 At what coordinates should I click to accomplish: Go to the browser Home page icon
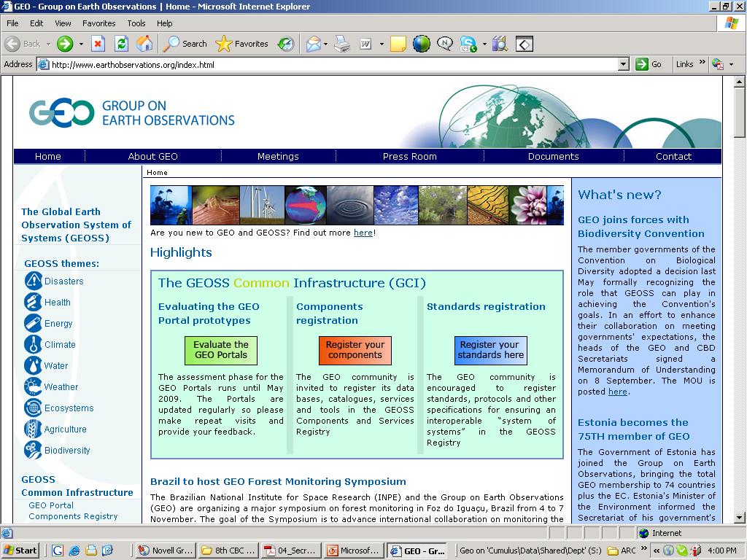click(144, 44)
